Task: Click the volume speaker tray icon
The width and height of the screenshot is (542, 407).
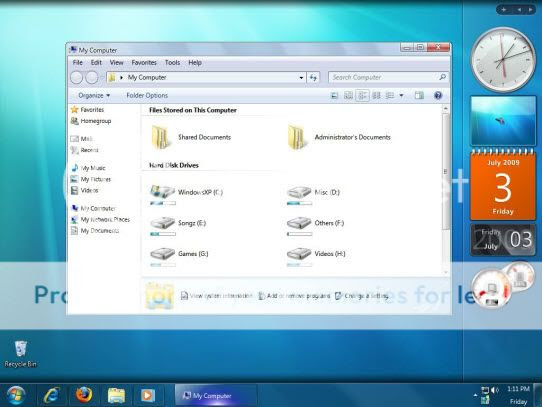Action: [x=495, y=390]
